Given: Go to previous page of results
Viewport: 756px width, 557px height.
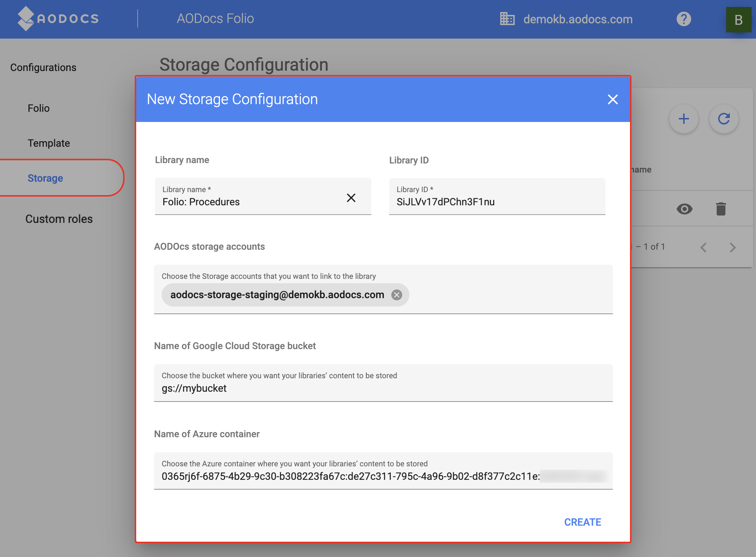Looking at the screenshot, I should (704, 248).
